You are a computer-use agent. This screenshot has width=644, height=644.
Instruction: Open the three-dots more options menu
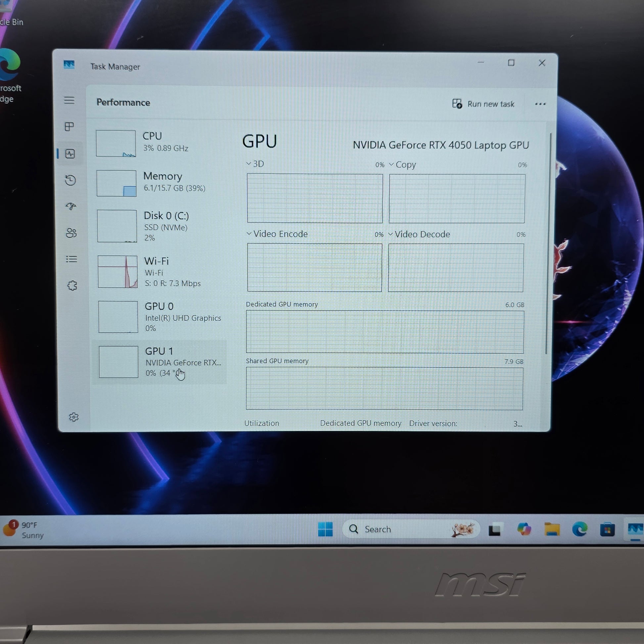pyautogui.click(x=540, y=104)
